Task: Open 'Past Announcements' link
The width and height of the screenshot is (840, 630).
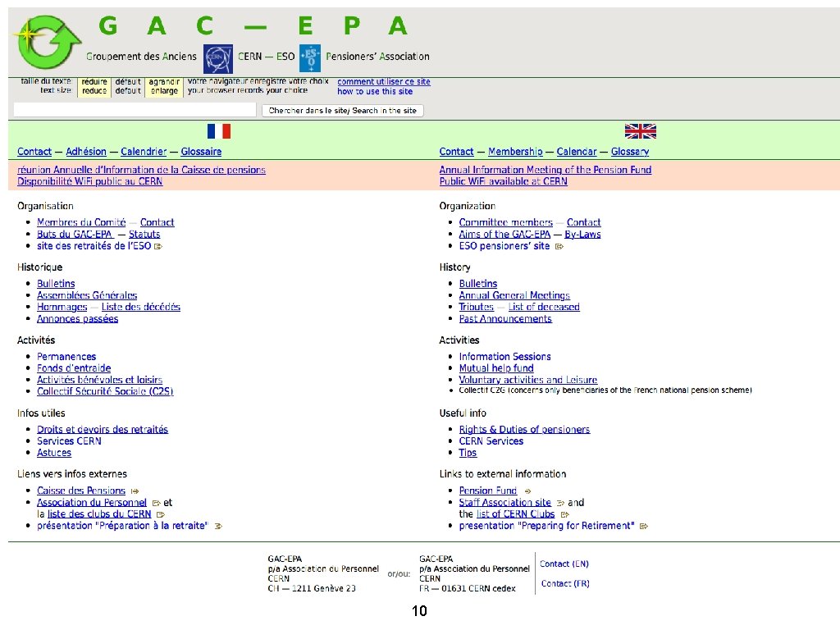Action: click(x=505, y=319)
